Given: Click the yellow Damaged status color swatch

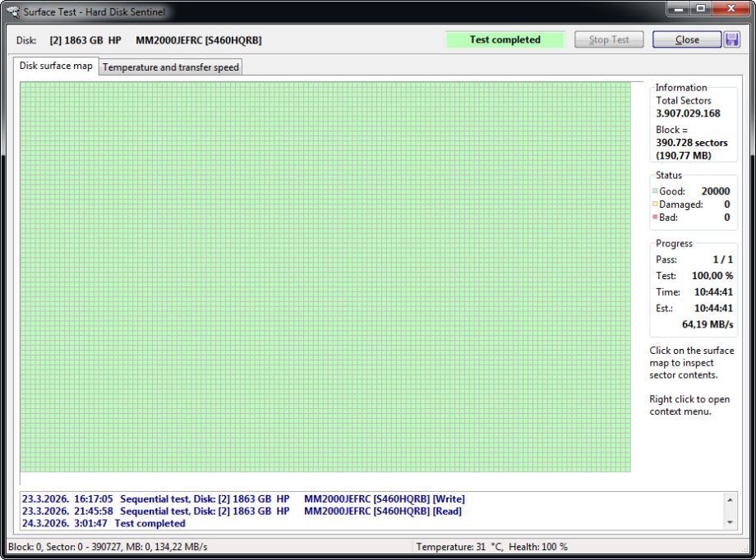Looking at the screenshot, I should click(655, 204).
